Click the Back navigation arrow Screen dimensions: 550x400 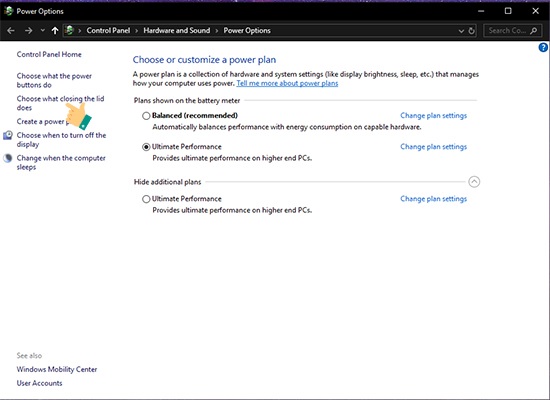(x=11, y=31)
